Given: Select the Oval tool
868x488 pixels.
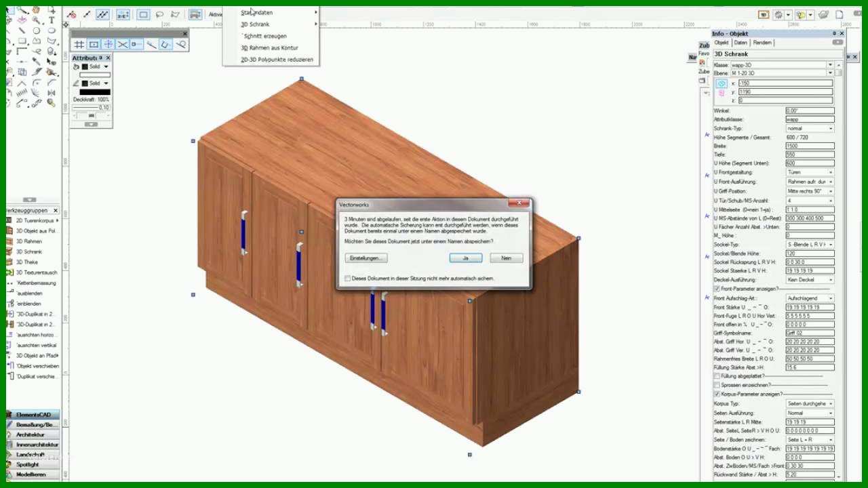Looking at the screenshot, I should click(52, 30).
